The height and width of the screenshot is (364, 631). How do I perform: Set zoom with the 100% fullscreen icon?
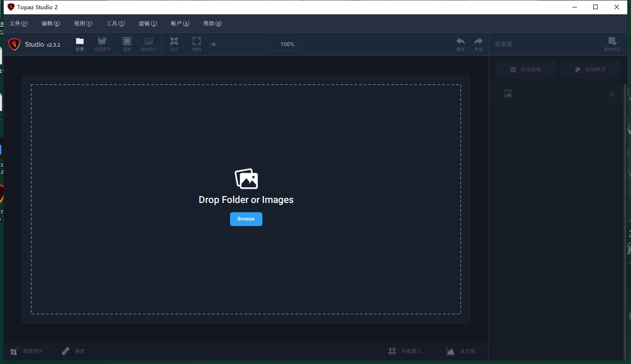tap(197, 44)
